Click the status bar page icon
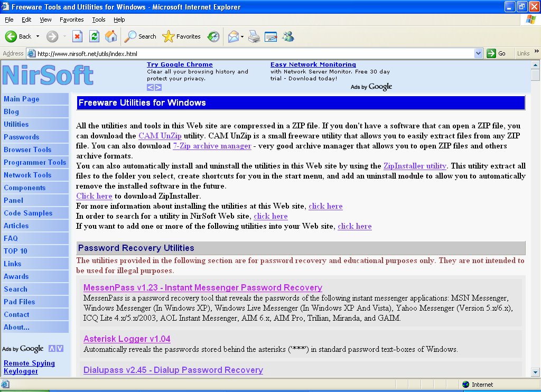Image resolution: width=541 pixels, height=392 pixels. (5, 384)
